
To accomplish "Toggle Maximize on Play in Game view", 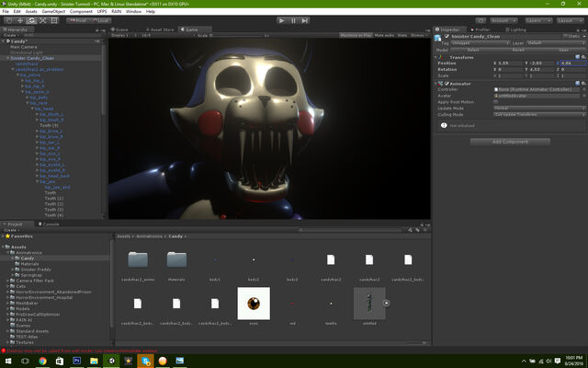I will [356, 35].
